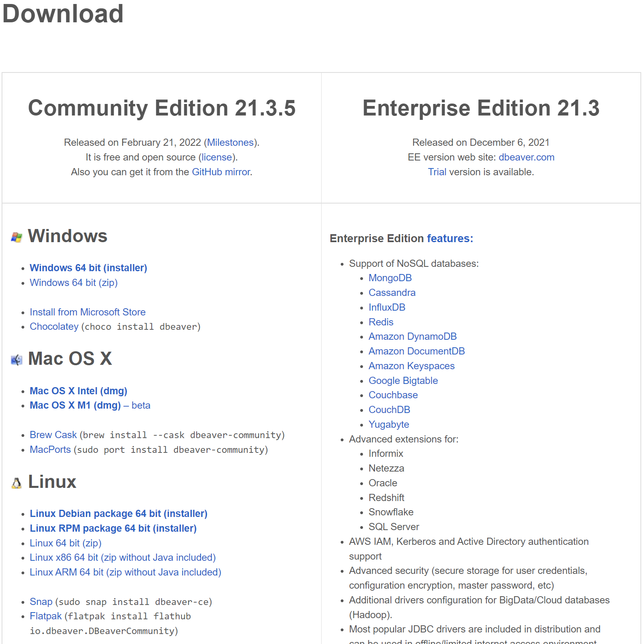
Task: Click 'sudo snap install dbeaver-ce' command text
Action: point(134,602)
